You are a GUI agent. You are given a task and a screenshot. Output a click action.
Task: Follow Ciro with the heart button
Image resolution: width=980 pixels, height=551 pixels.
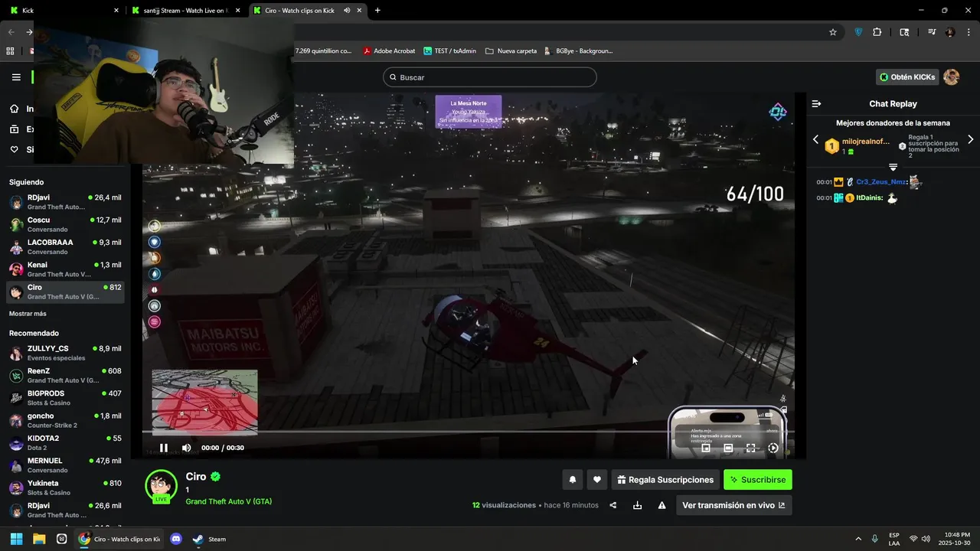click(x=597, y=480)
